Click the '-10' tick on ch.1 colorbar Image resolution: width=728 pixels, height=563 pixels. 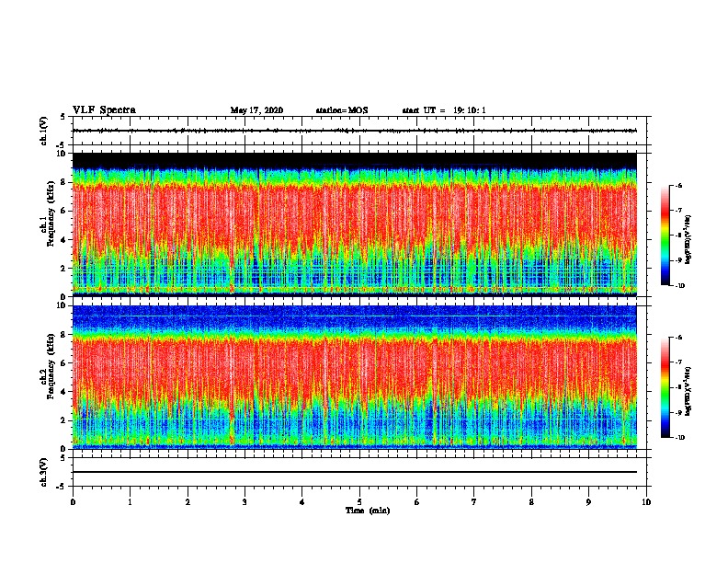pyautogui.click(x=679, y=286)
